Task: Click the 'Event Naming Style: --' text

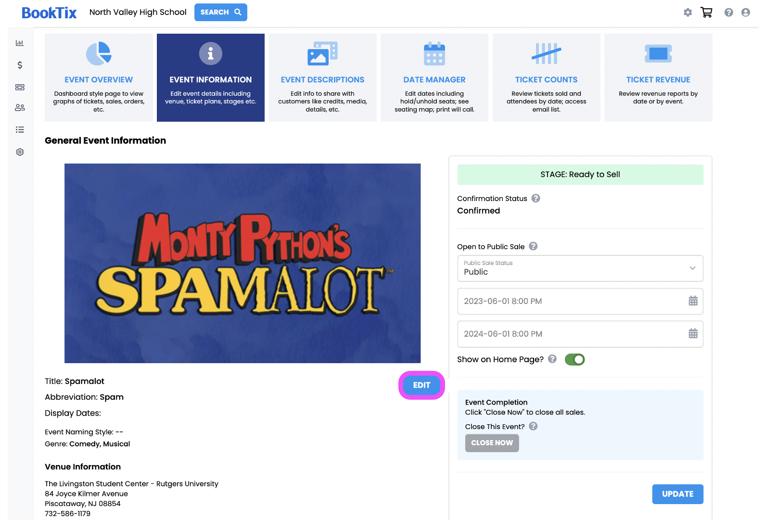Action: click(84, 432)
